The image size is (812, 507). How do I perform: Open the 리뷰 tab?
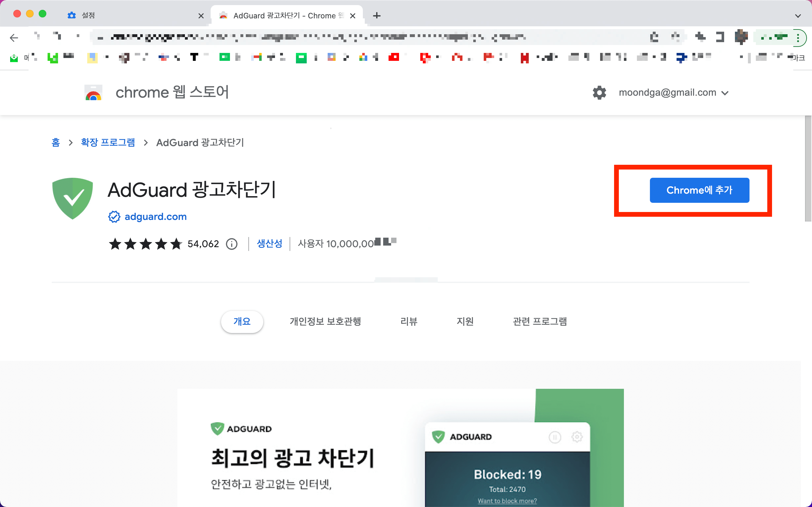(409, 321)
